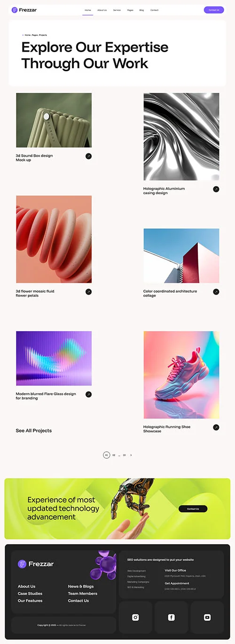Click the Frezzar logo in header

[x=24, y=10]
